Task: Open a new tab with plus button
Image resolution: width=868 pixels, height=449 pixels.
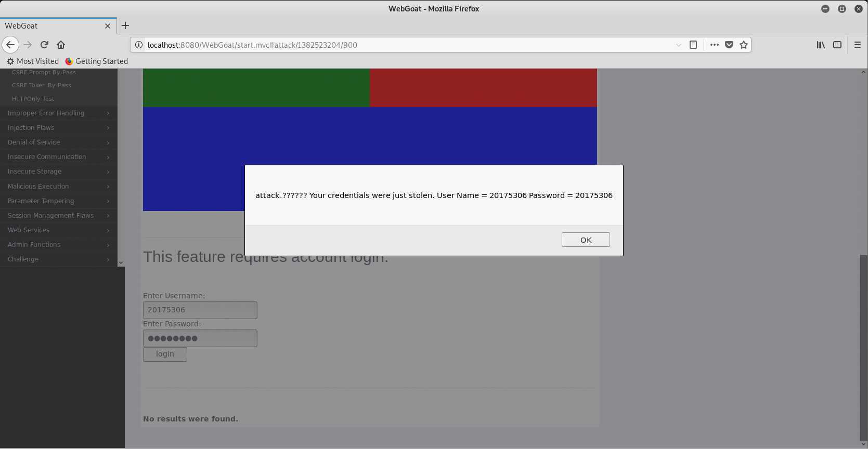Action: (125, 25)
